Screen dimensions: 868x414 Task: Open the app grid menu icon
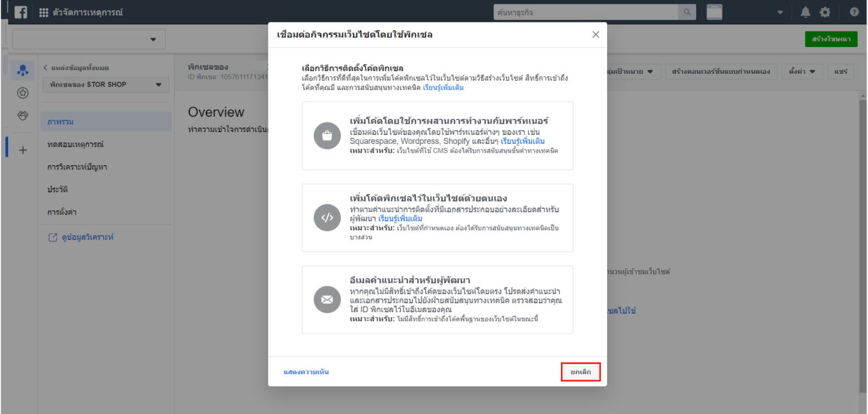44,12
